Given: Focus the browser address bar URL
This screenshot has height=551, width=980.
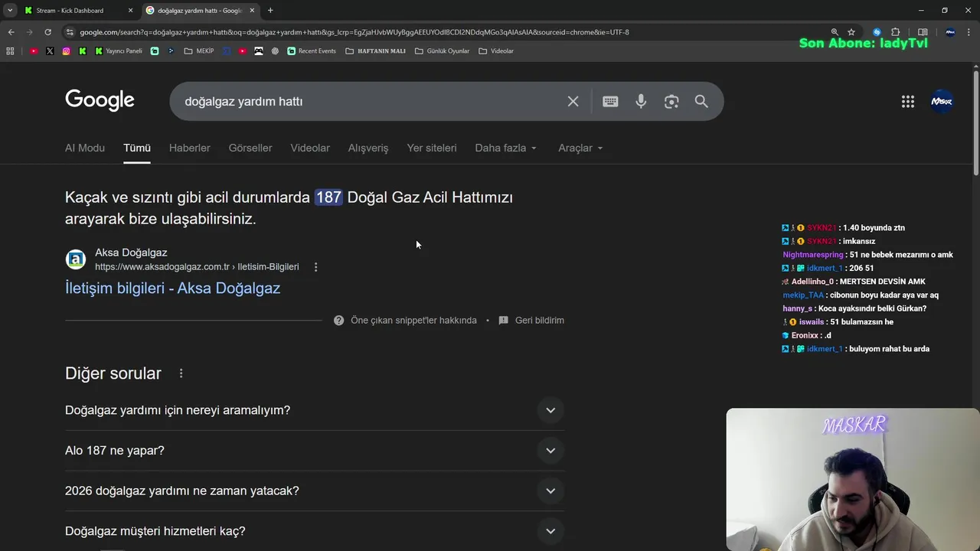Looking at the screenshot, I should [354, 32].
